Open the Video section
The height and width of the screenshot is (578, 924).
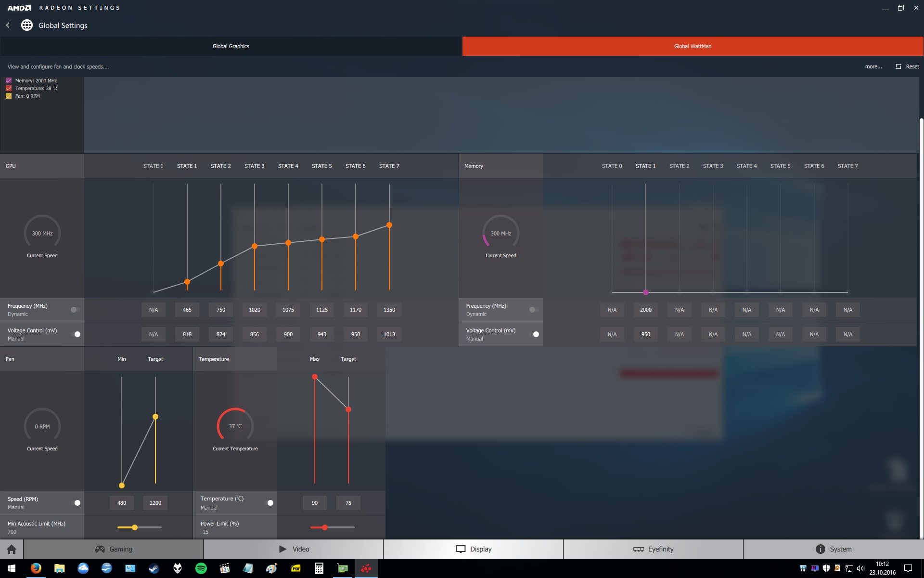coord(294,549)
